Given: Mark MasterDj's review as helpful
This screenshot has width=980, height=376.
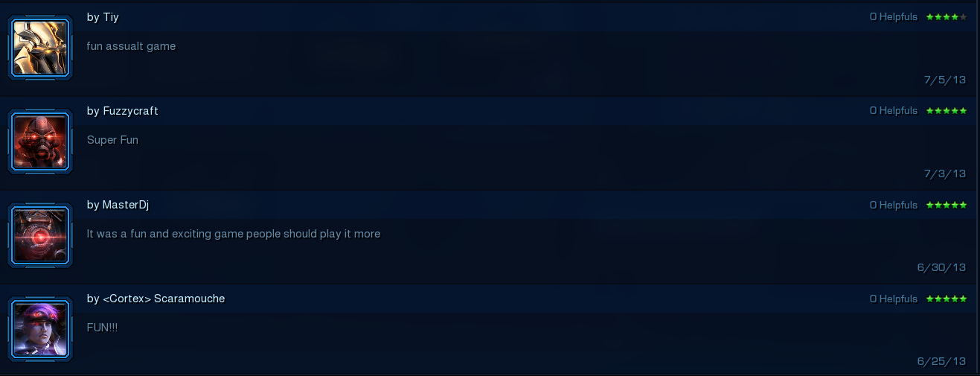Looking at the screenshot, I should 894,205.
